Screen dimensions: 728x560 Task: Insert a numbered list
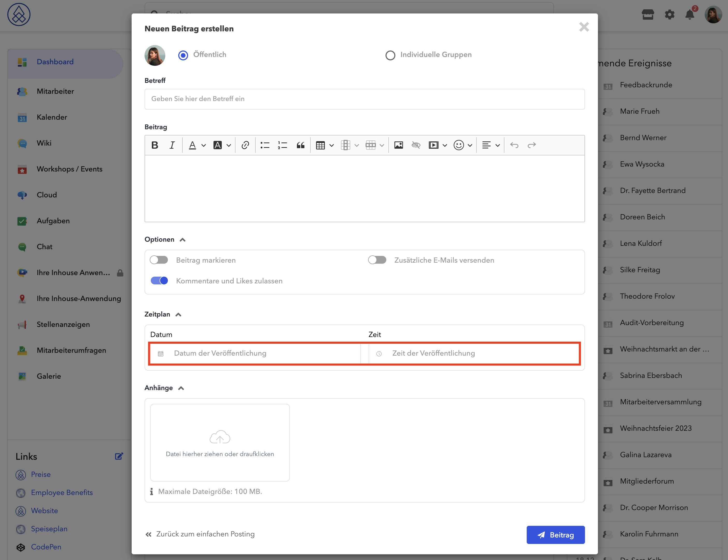click(283, 145)
